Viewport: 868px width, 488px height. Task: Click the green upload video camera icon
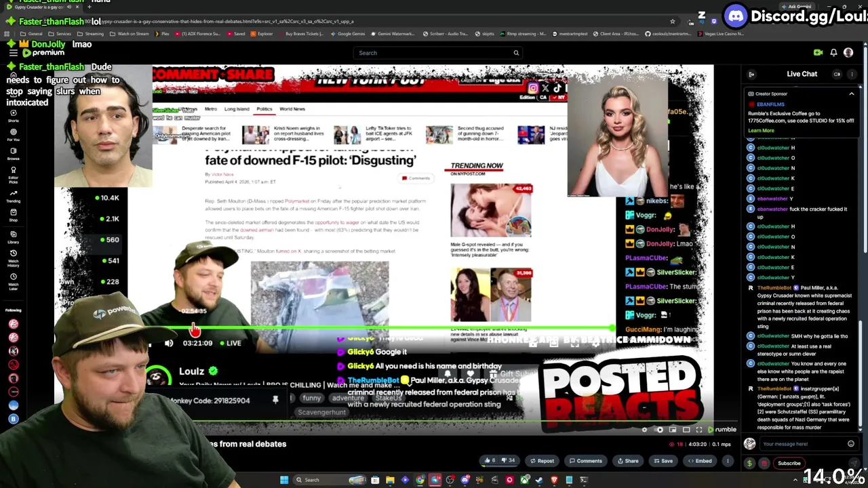[x=818, y=53]
